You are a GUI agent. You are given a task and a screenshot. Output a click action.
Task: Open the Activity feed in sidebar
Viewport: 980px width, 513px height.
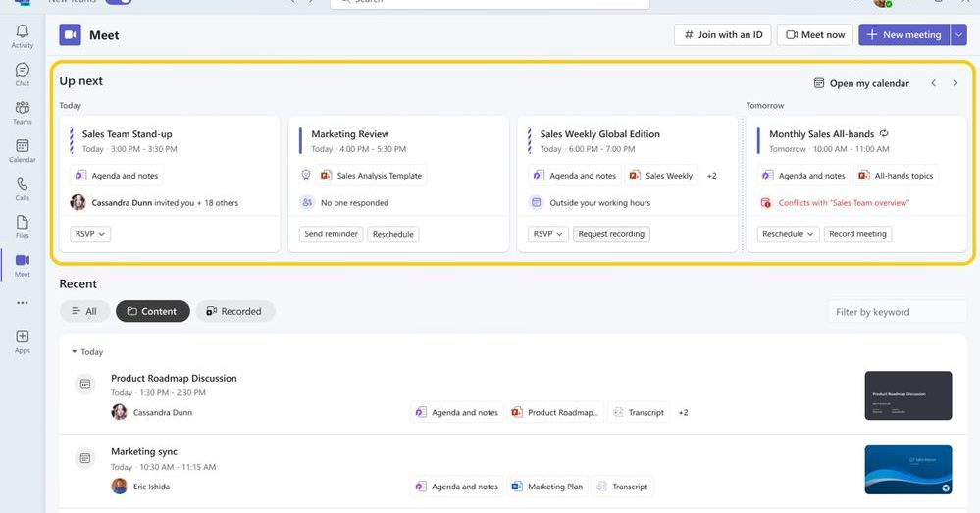click(x=22, y=36)
